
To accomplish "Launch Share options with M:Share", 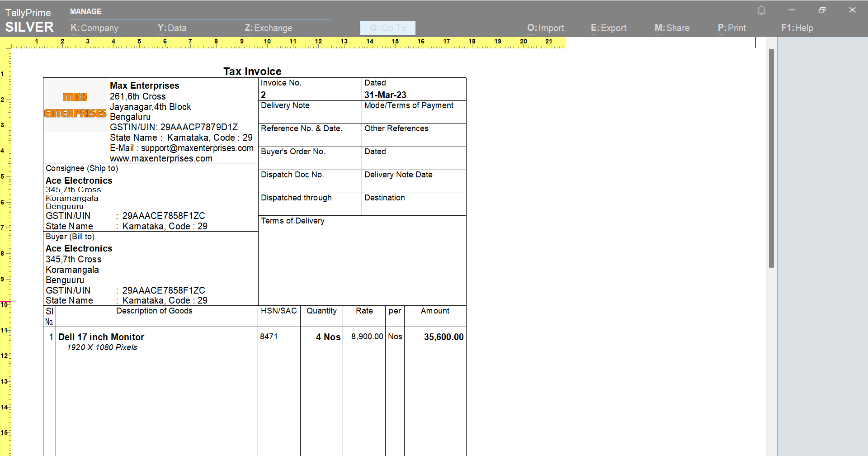I will click(672, 28).
